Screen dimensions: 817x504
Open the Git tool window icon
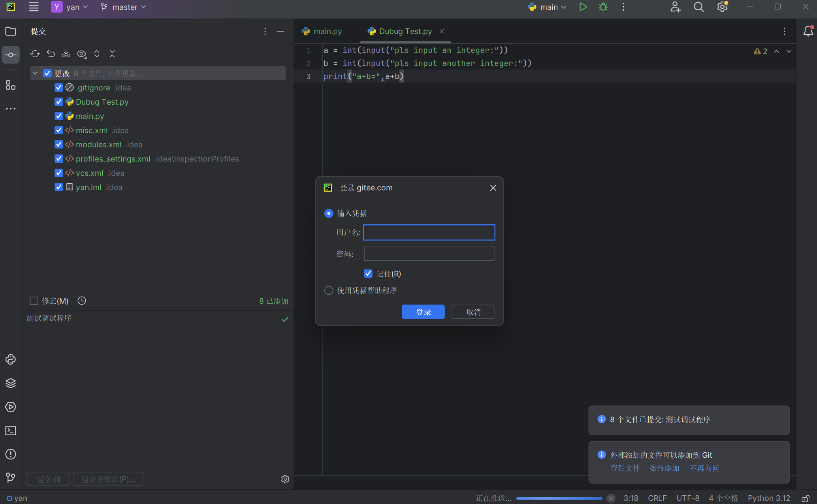tap(11, 478)
